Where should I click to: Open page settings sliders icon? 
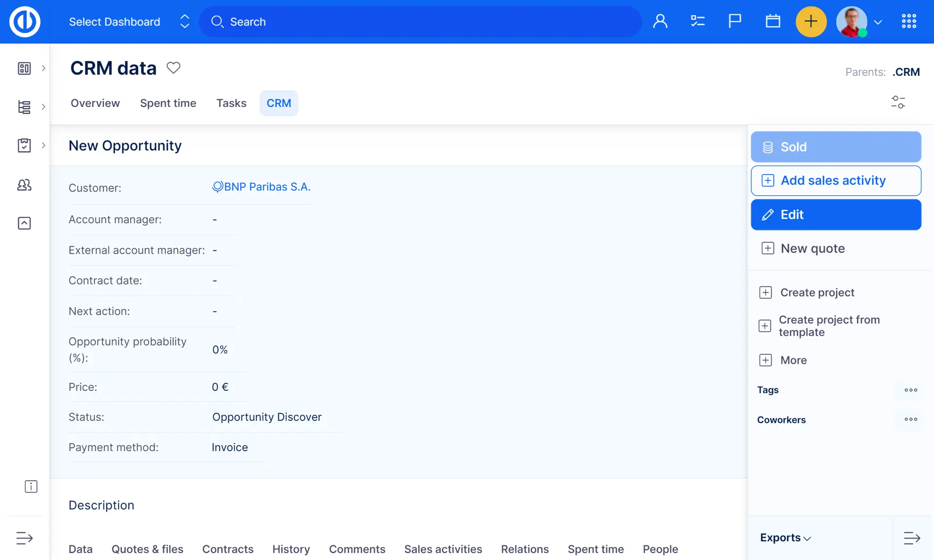click(x=898, y=102)
